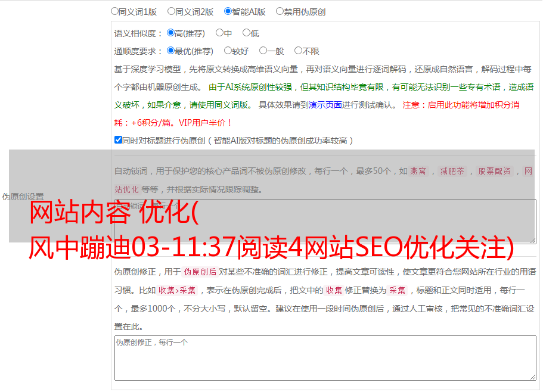Click the red 注意 points warning text

point(317,114)
